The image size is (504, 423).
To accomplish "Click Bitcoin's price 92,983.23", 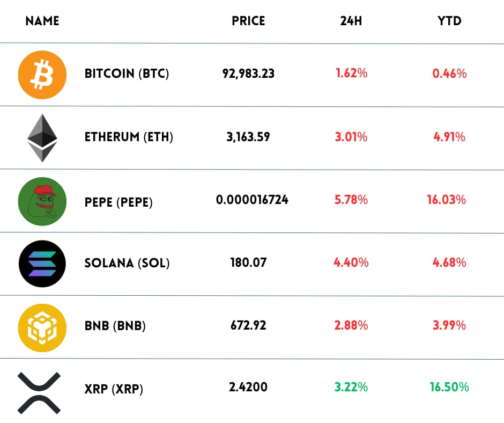I will 248,74.
